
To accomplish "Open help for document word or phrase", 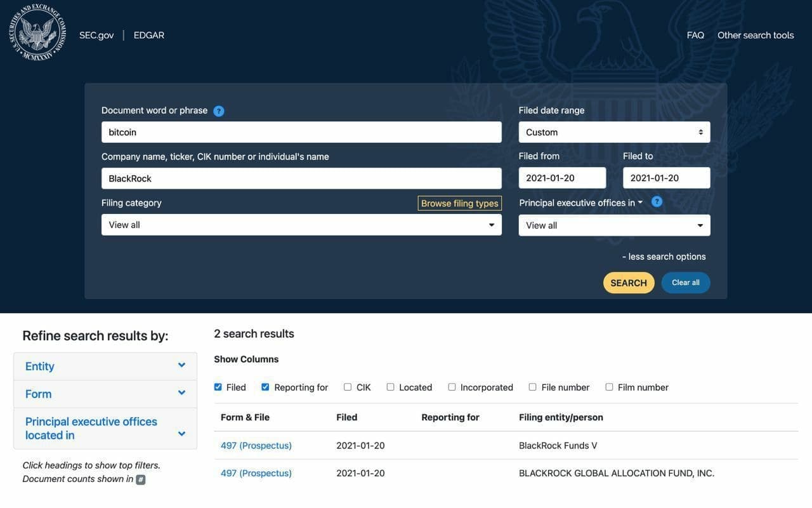I will coord(219,111).
